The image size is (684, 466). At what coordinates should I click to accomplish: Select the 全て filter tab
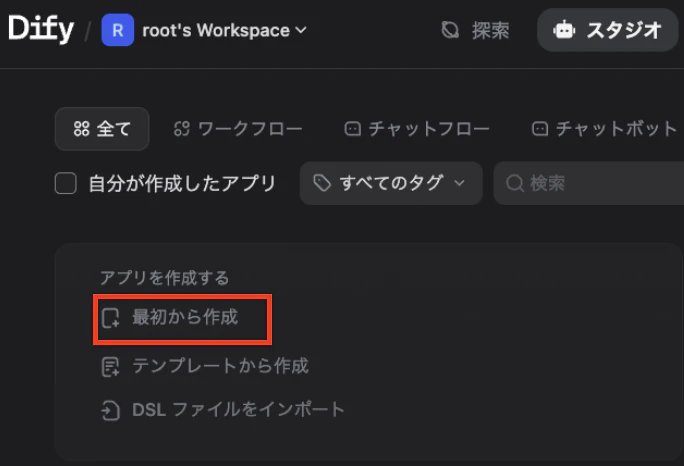tap(102, 129)
